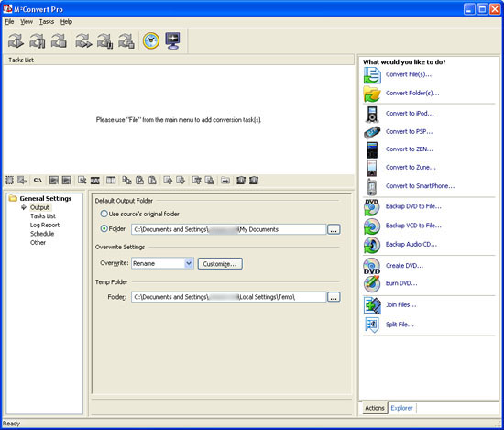Click the Split File scissors icon

pyautogui.click(x=372, y=325)
